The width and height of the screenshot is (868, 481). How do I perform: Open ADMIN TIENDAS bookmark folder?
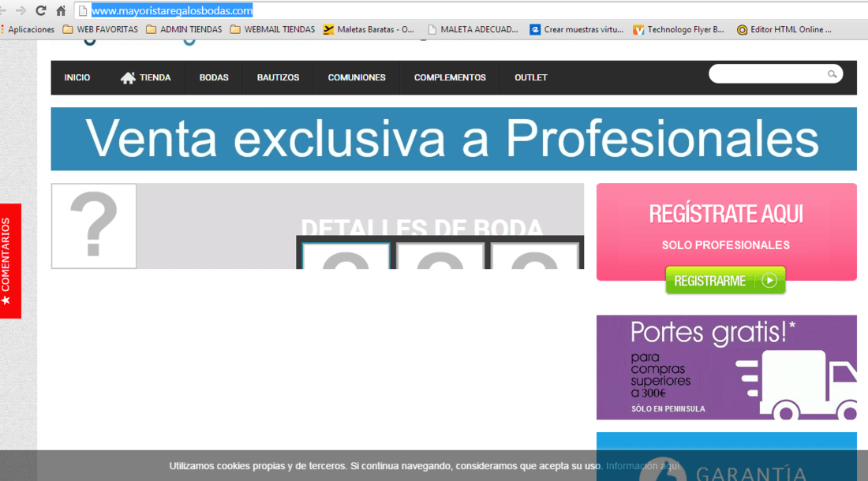[184, 29]
